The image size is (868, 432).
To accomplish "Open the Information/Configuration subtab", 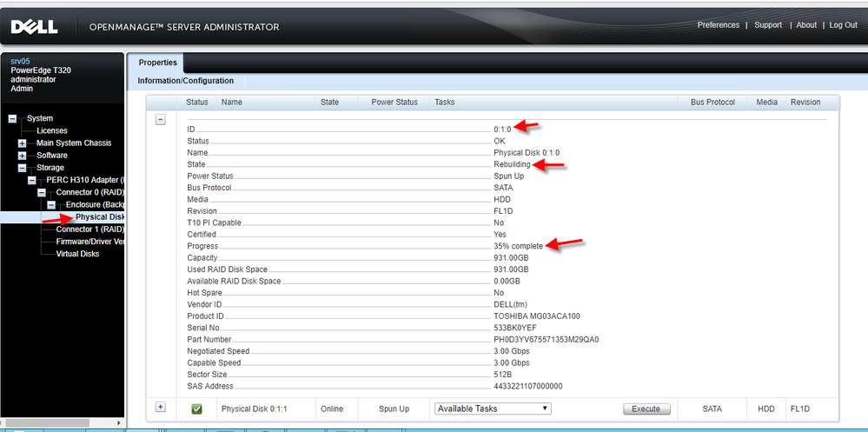I will point(185,81).
